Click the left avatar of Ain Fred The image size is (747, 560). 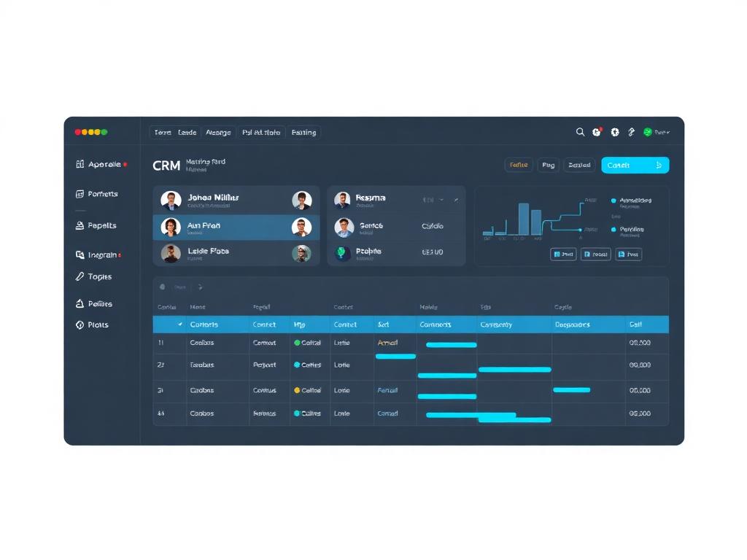click(171, 227)
